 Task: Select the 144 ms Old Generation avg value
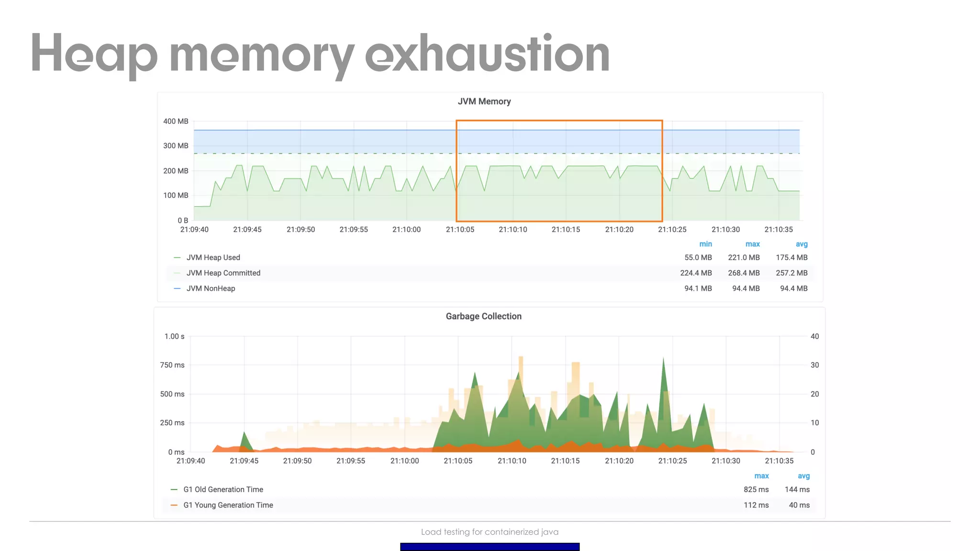tap(797, 489)
